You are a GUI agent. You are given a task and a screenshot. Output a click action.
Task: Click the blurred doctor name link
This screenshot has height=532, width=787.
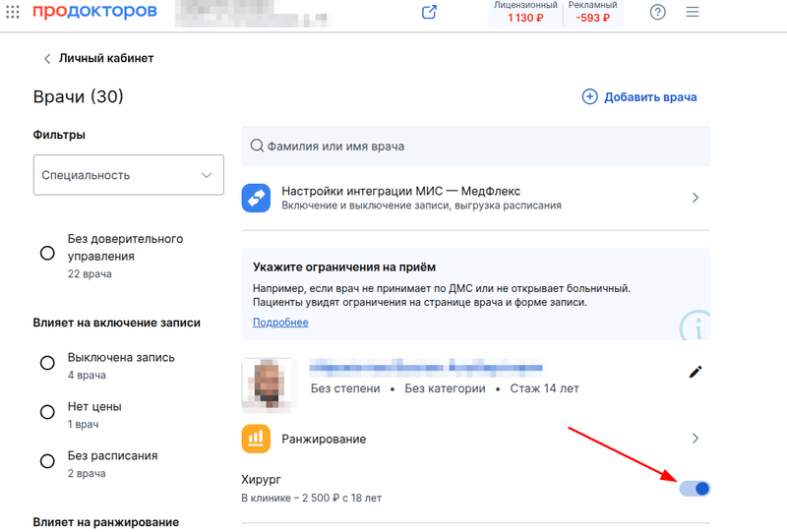[x=426, y=368]
